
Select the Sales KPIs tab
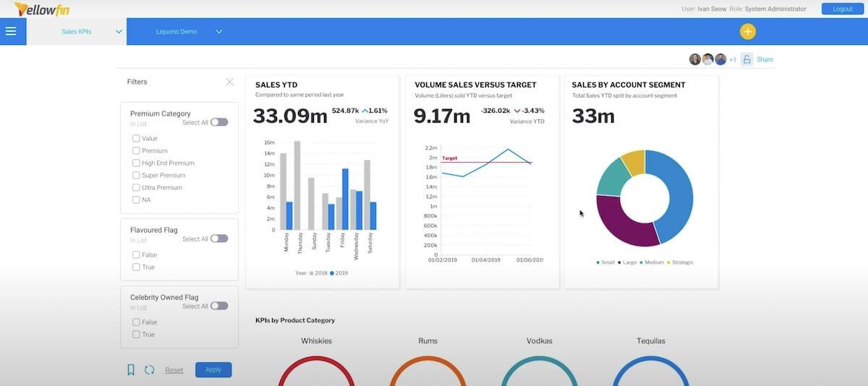coord(76,32)
